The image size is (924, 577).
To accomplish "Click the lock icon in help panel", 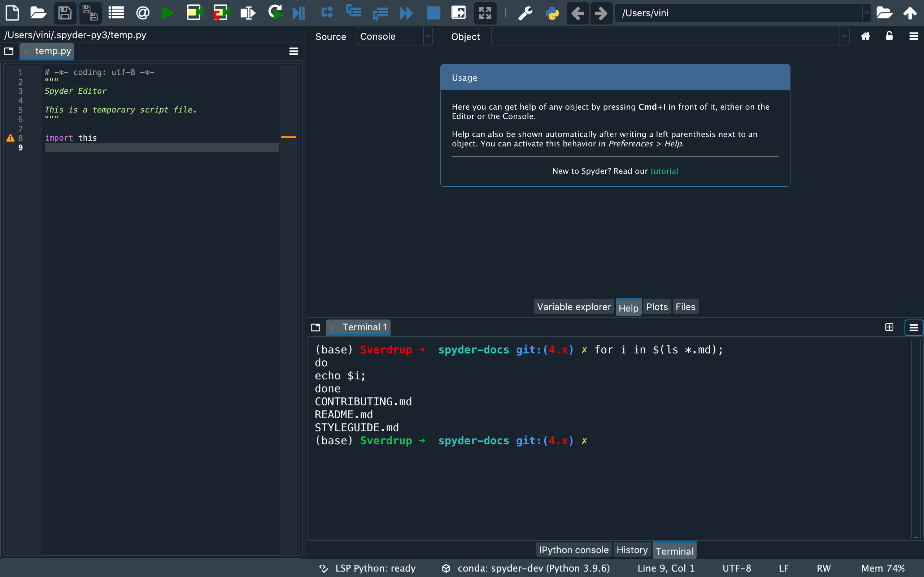I will pyautogui.click(x=889, y=36).
